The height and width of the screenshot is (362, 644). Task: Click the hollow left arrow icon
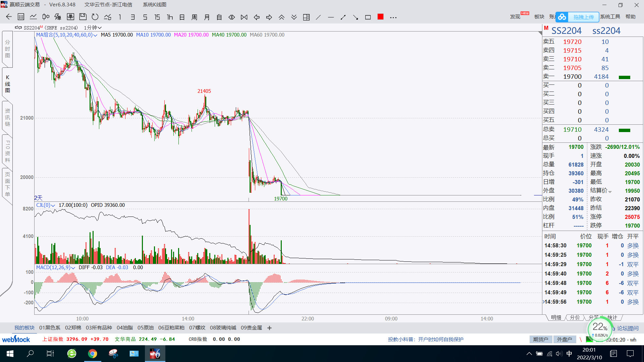[x=257, y=17]
